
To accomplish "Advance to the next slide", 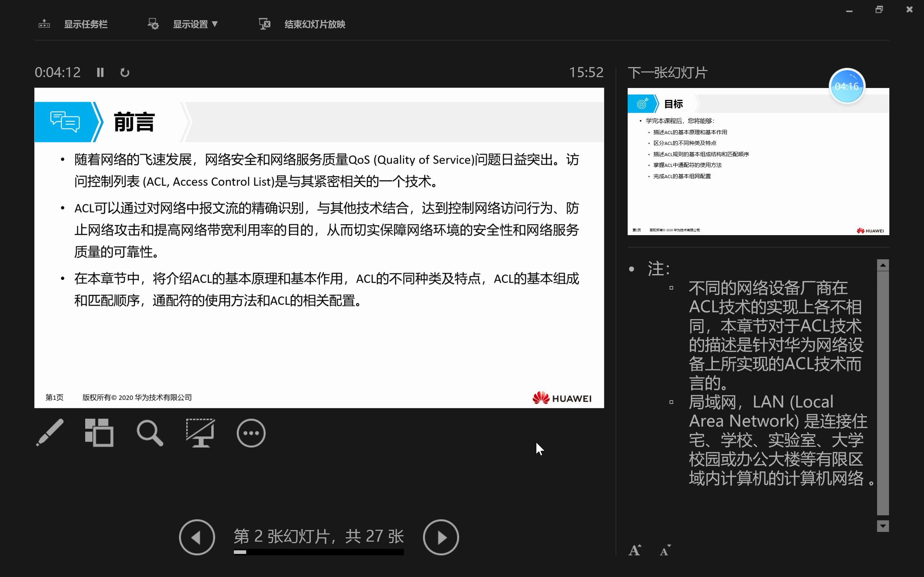I will [441, 537].
